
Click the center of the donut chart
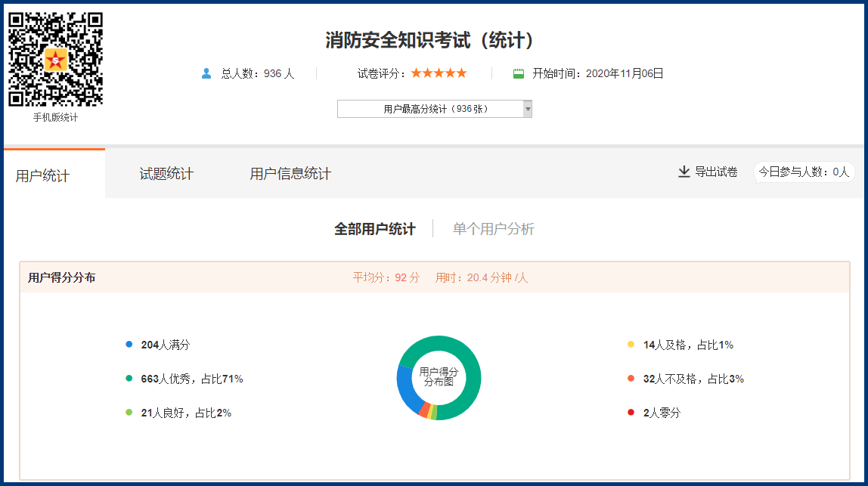coord(439,376)
